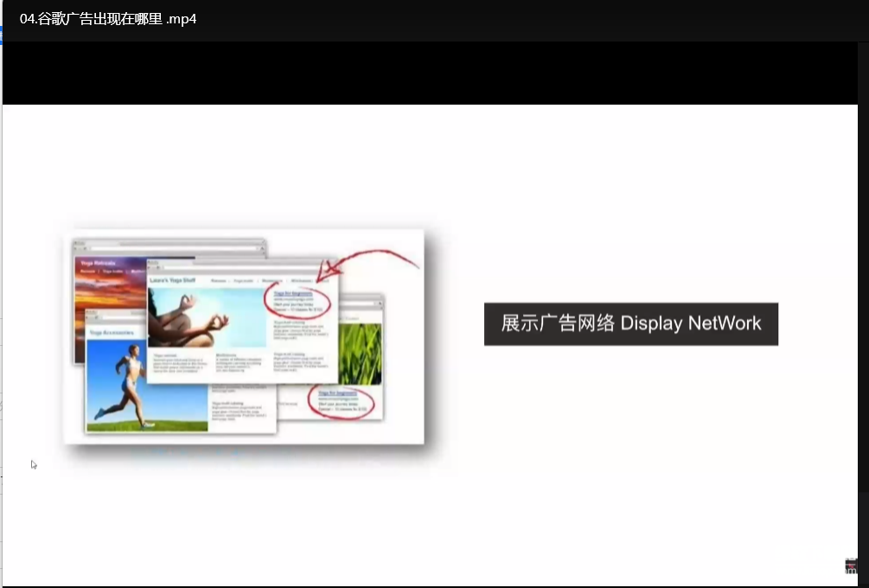
Task: Click the Yoga Retreats title text
Action: (98, 262)
